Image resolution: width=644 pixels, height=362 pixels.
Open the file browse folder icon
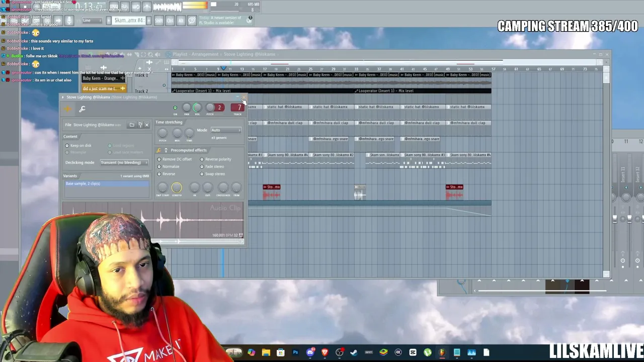(x=132, y=125)
